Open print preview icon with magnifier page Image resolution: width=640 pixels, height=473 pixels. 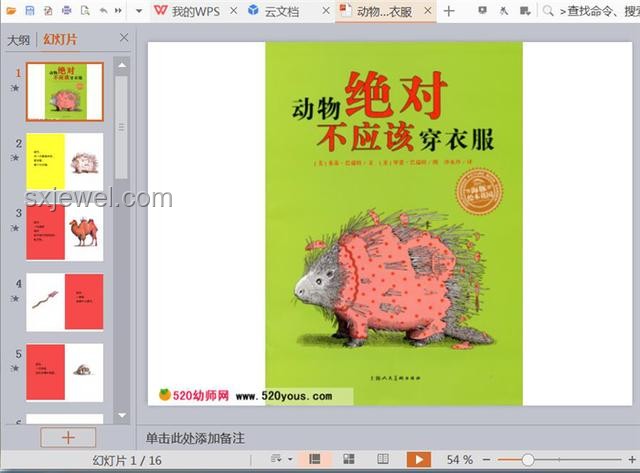click(85, 11)
